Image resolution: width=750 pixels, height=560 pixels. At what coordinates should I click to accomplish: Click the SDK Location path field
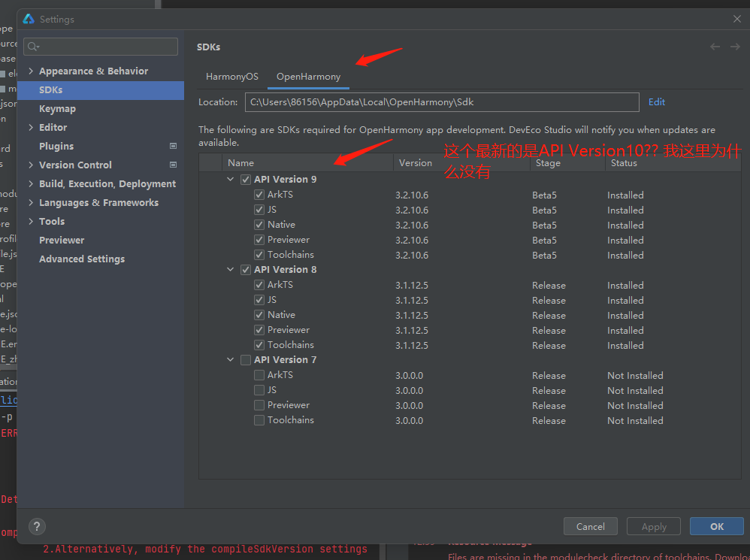442,102
